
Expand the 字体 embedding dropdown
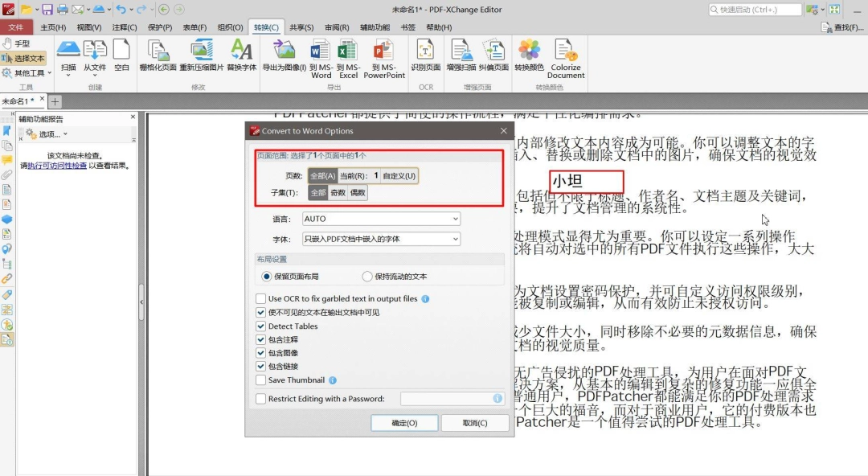point(382,239)
